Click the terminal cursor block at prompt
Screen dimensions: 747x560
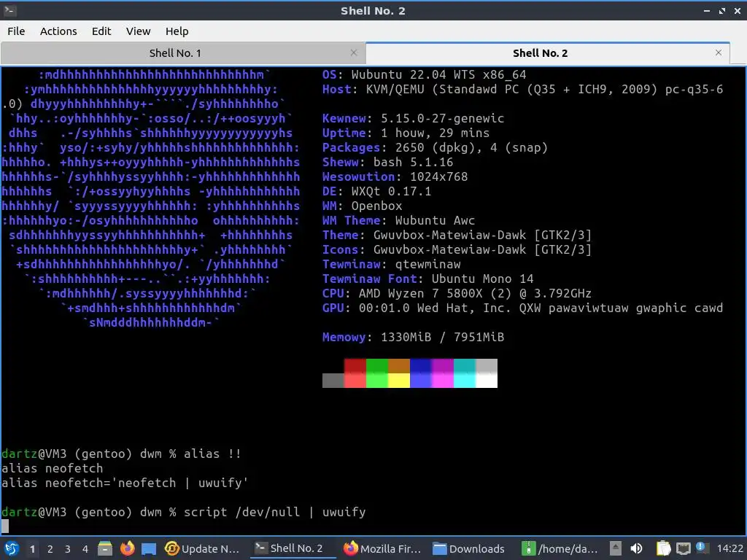point(5,526)
